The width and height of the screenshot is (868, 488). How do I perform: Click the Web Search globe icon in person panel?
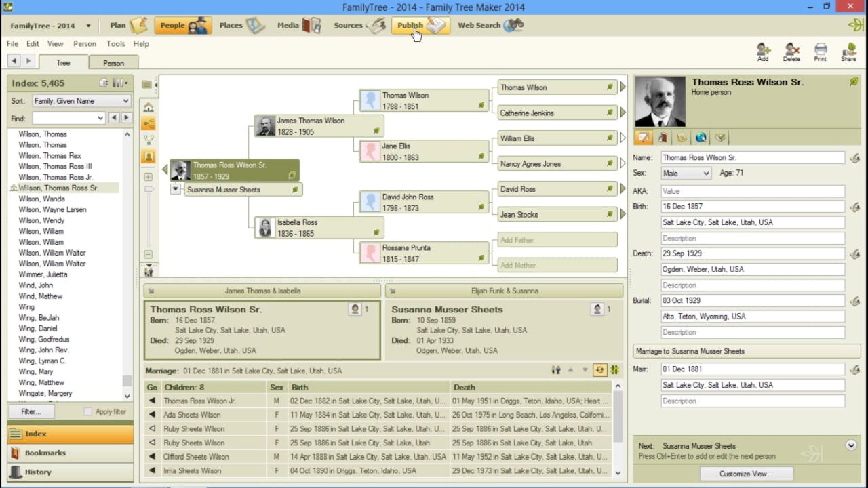(701, 137)
